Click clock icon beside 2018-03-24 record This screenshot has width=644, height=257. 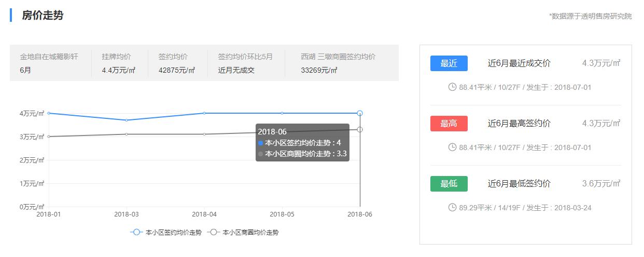pos(452,207)
